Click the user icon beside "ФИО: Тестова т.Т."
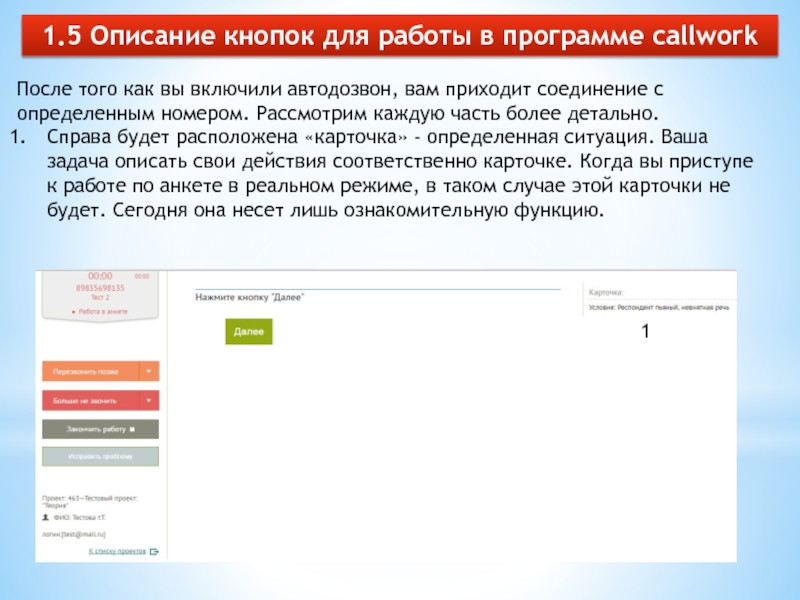The width and height of the screenshot is (800, 600). point(45,517)
